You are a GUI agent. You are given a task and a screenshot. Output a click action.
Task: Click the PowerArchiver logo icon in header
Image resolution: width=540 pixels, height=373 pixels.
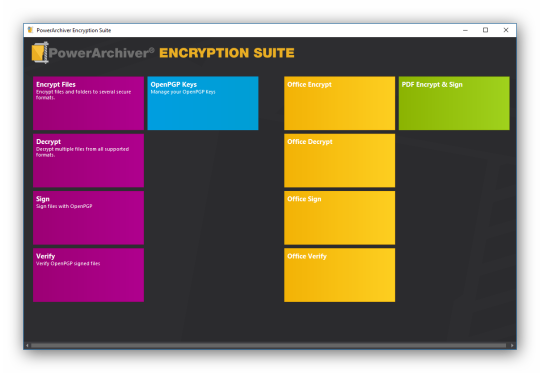[40, 53]
